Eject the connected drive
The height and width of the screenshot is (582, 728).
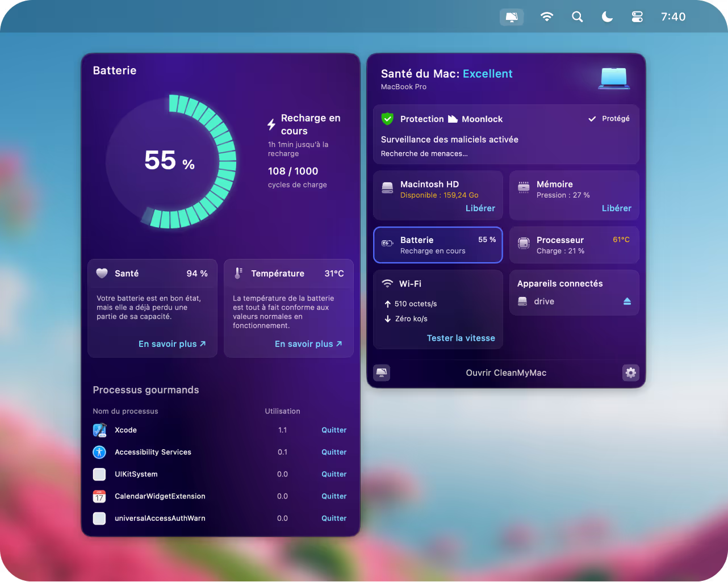[x=627, y=301]
